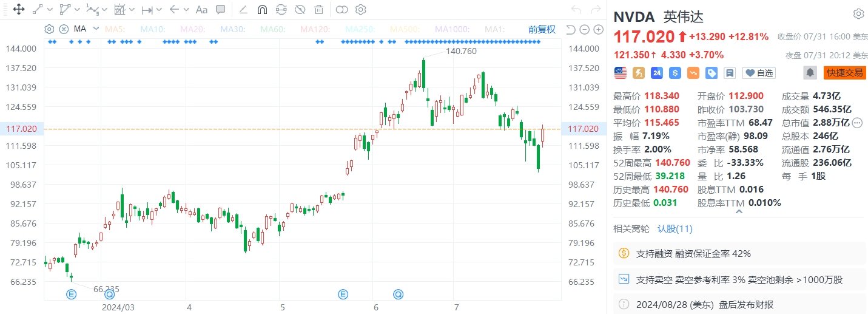Viewport: 868px width, 314px height.
Task: Toggle the MA60 line visibility
Action: 273,29
